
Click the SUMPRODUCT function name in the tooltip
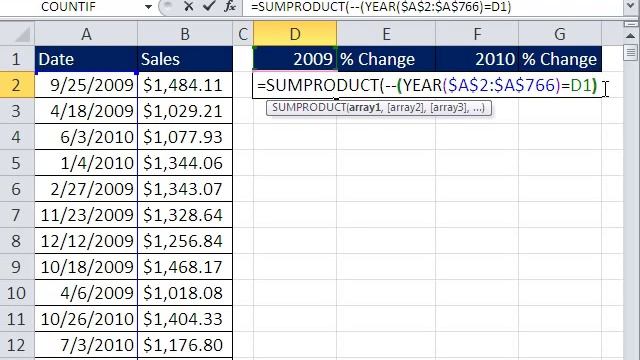tap(309, 107)
